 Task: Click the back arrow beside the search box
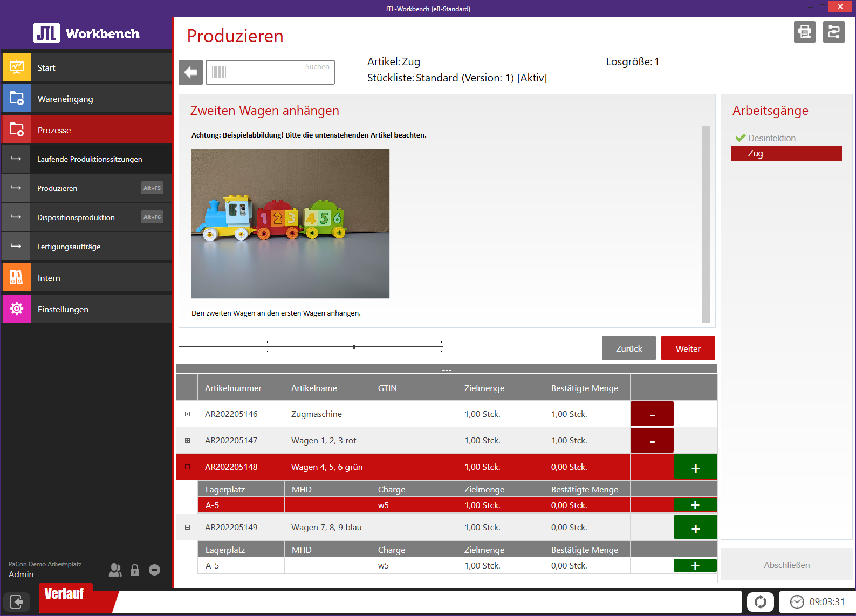click(x=190, y=72)
